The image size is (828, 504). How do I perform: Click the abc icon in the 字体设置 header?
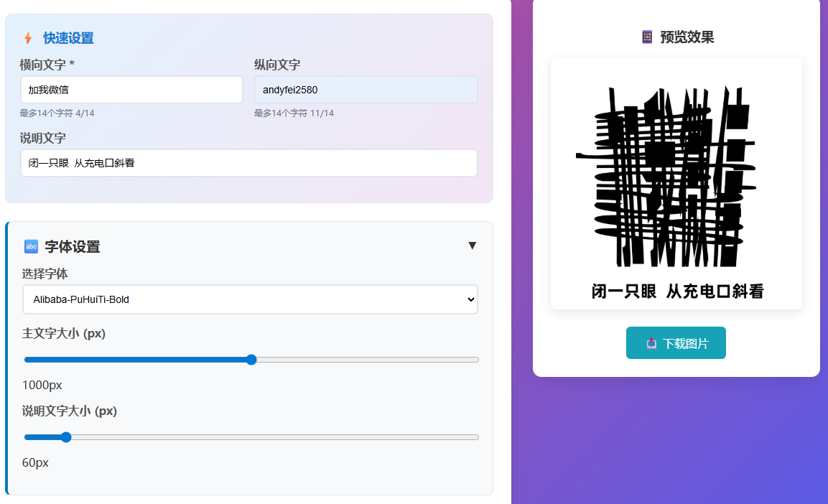click(31, 246)
